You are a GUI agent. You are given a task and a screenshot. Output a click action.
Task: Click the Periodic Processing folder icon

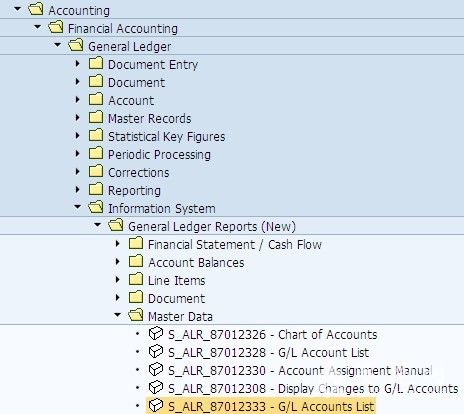(x=96, y=153)
